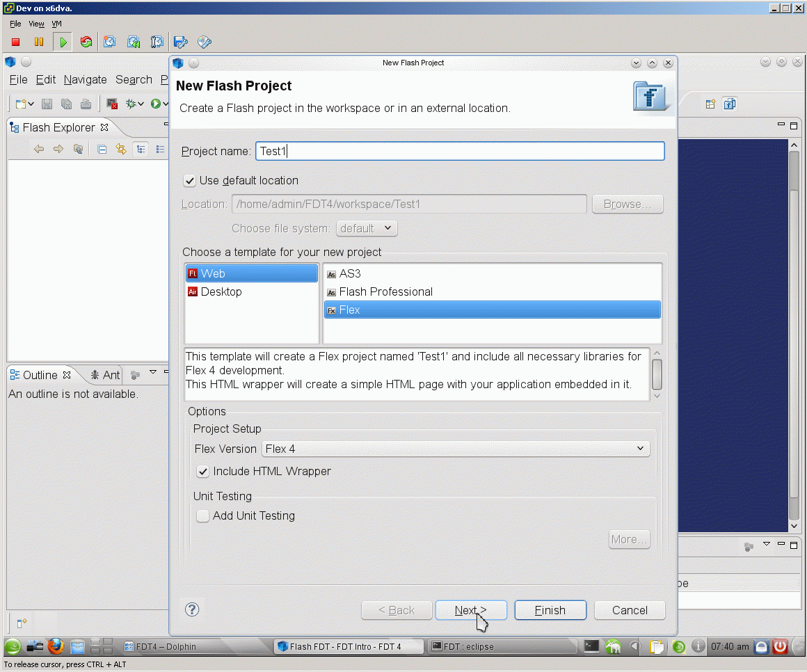Expand the Run dropdown arrow
Image resolution: width=807 pixels, height=672 pixels.
click(x=165, y=104)
